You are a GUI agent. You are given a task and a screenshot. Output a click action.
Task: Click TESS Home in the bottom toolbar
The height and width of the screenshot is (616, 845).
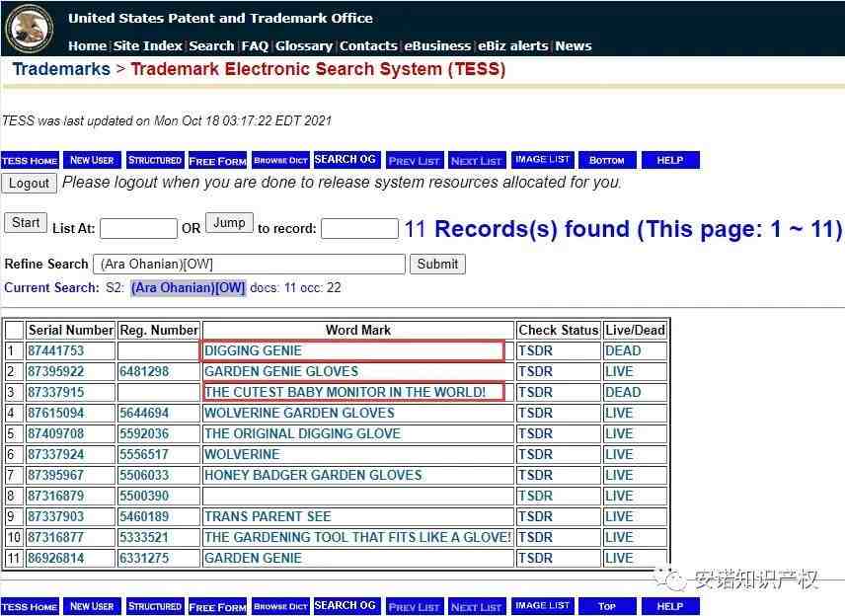pos(30,606)
